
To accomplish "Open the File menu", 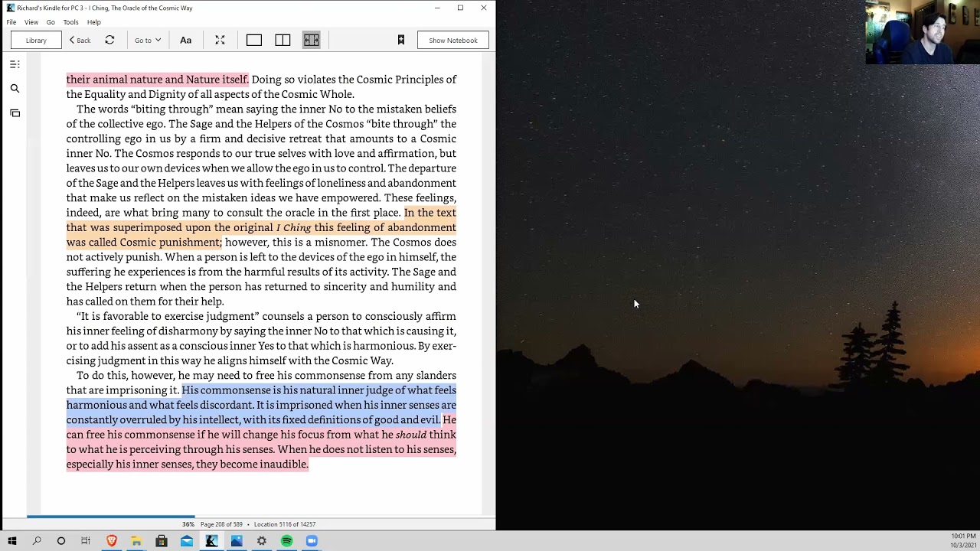I will [11, 22].
